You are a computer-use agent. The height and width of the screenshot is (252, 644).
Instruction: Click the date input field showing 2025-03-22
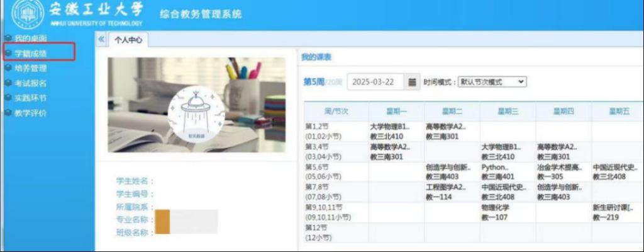[377, 82]
